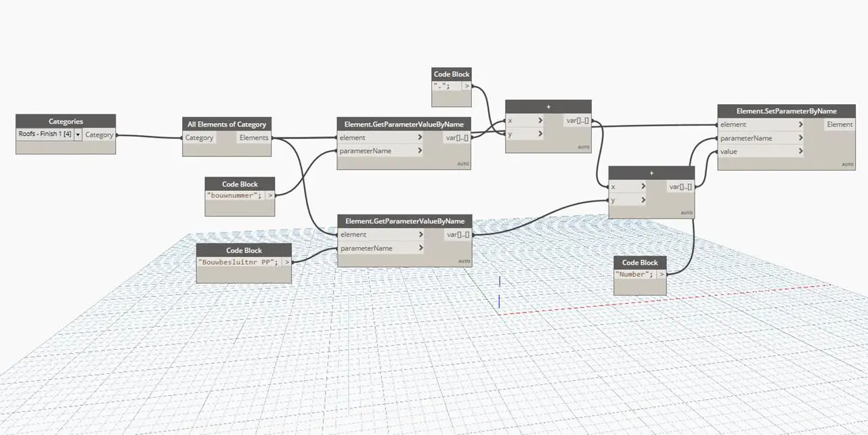Image resolution: width=868 pixels, height=435 pixels.
Task: Expand y chevron on + node fed by "-" block
Action: click(540, 134)
